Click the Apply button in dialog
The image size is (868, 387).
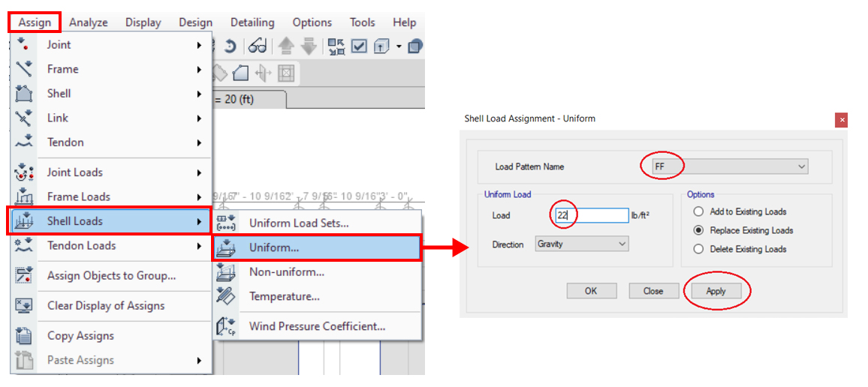pos(716,291)
